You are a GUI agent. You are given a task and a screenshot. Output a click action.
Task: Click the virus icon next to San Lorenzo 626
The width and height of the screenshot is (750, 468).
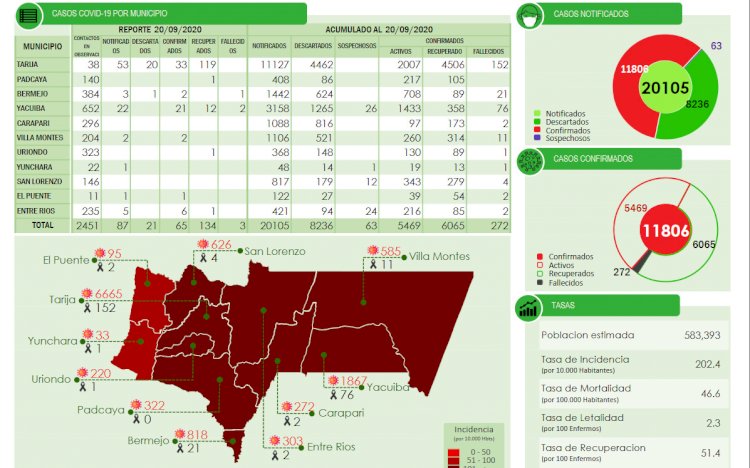pos(203,244)
